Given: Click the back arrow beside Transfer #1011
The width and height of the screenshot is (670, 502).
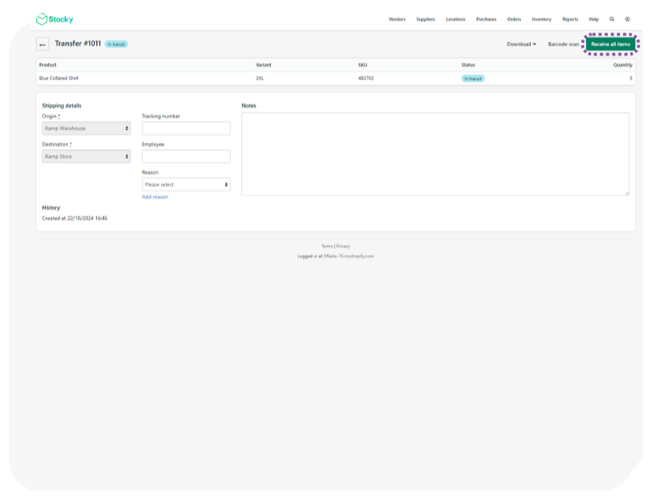Looking at the screenshot, I should tap(43, 44).
